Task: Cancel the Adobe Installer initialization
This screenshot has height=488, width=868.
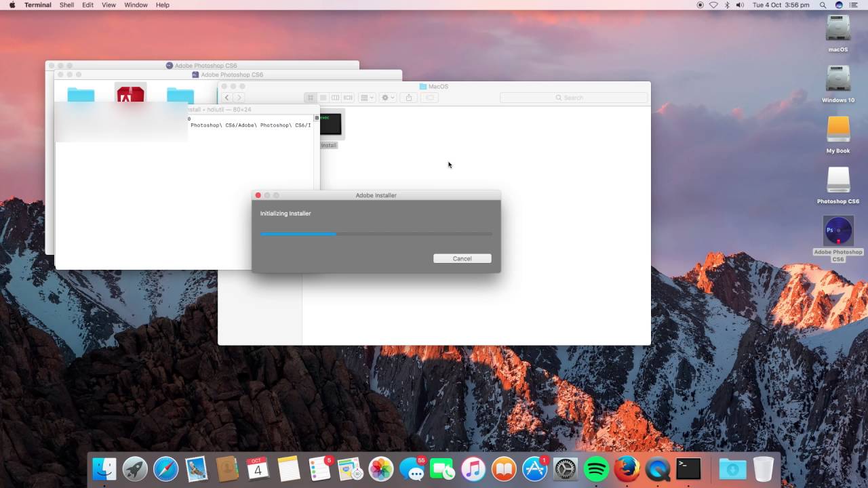Action: [462, 258]
